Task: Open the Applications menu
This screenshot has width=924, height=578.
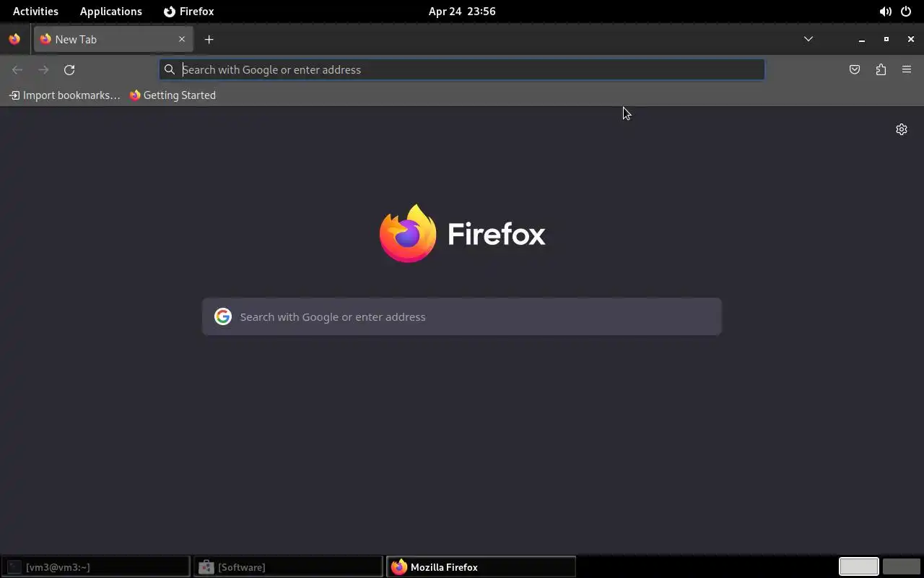Action: point(110,12)
